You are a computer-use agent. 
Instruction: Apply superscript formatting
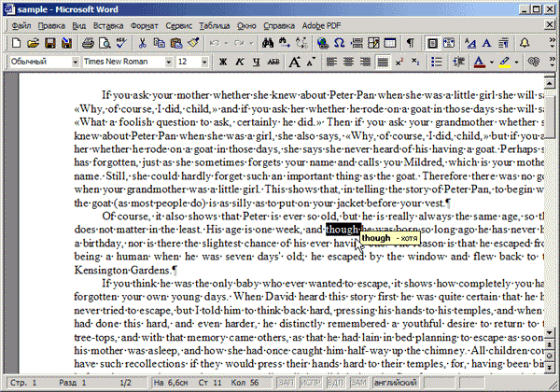tap(399, 63)
